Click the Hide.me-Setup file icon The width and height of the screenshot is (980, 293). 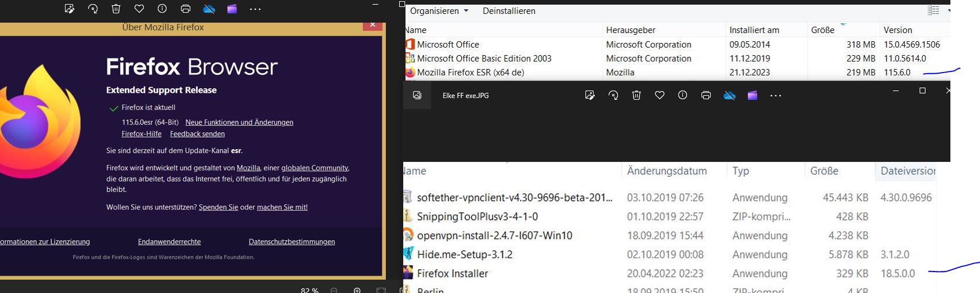point(408,254)
